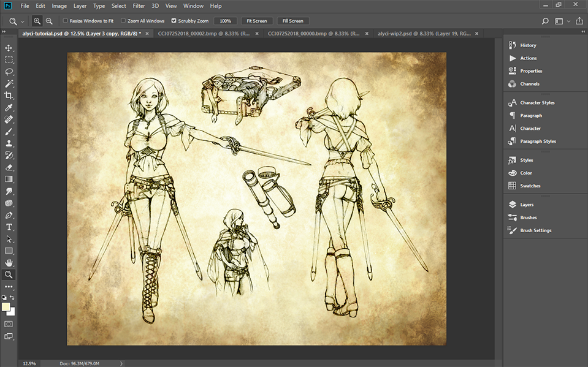Pick the Crop tool
The height and width of the screenshot is (367, 588).
[9, 96]
